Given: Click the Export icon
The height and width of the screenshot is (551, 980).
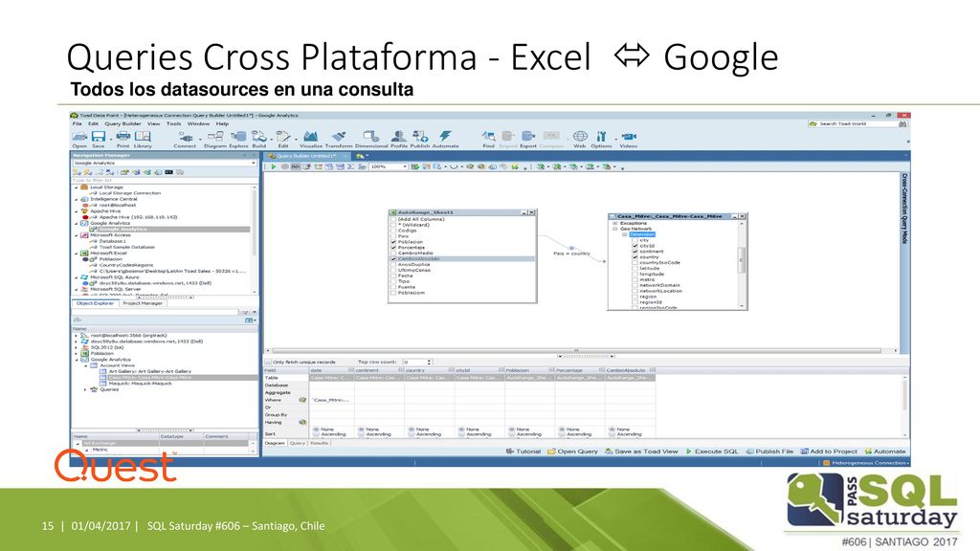Looking at the screenshot, I should pos(528,136).
